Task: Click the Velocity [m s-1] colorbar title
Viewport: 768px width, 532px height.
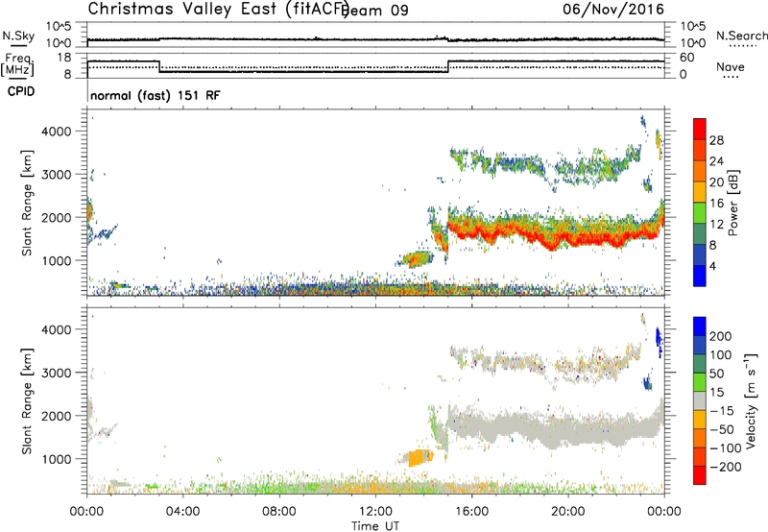Action: pyautogui.click(x=750, y=401)
